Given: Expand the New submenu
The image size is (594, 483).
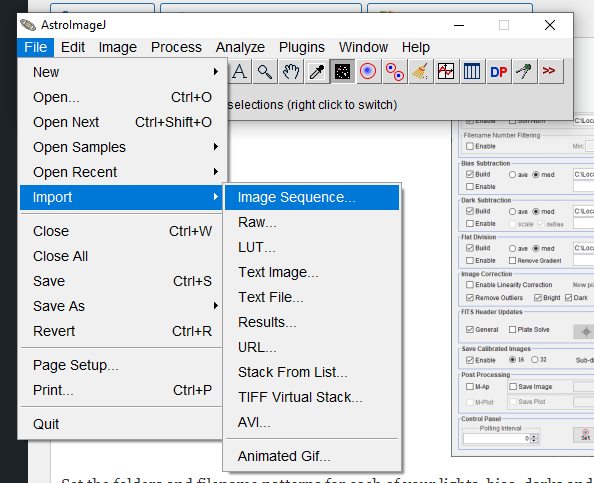Looking at the screenshot, I should 121,72.
